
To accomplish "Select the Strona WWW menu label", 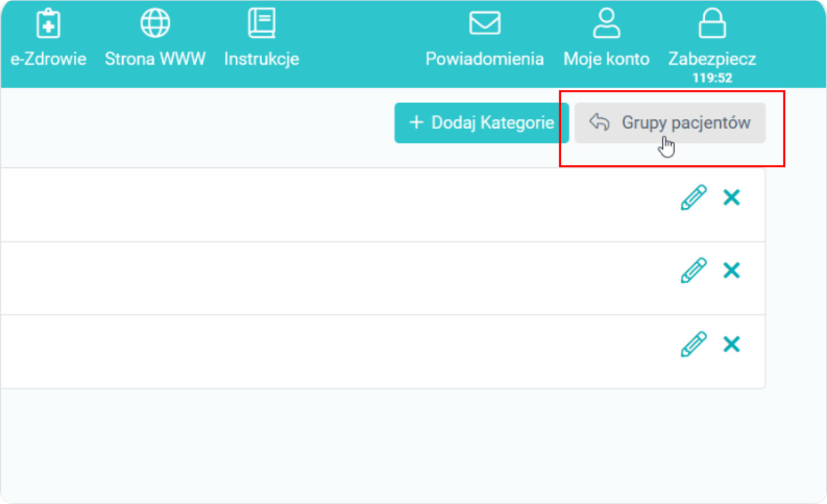I will [155, 59].
